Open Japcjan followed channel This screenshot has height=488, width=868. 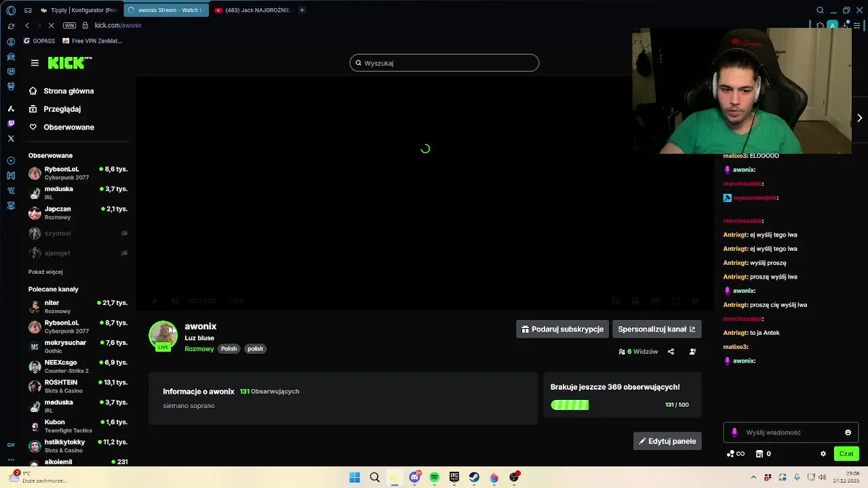click(x=78, y=213)
